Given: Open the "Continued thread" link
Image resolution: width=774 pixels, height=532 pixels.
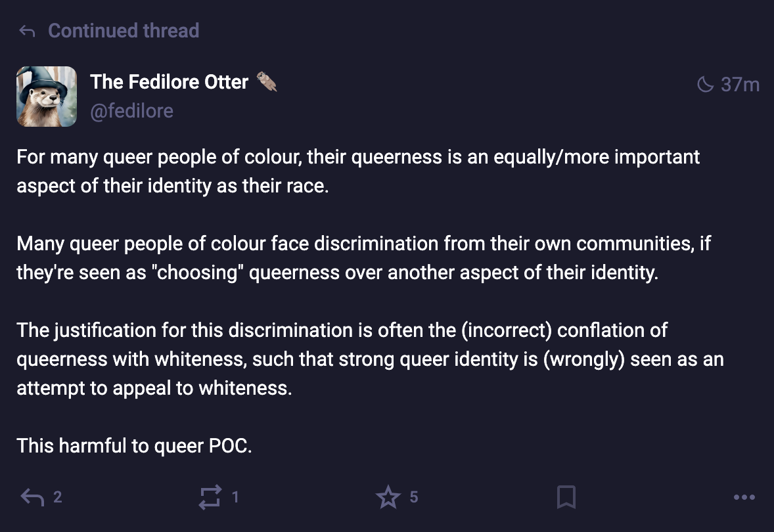Looking at the screenshot, I should [x=124, y=31].
